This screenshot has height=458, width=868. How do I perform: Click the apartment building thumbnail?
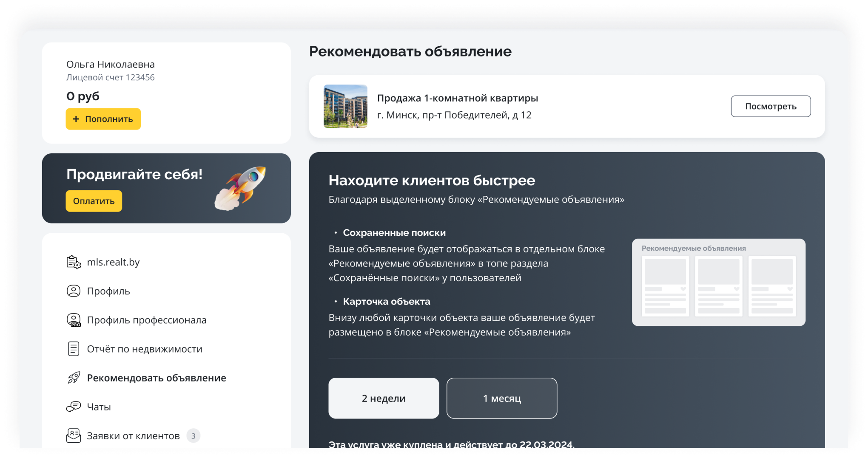point(345,106)
